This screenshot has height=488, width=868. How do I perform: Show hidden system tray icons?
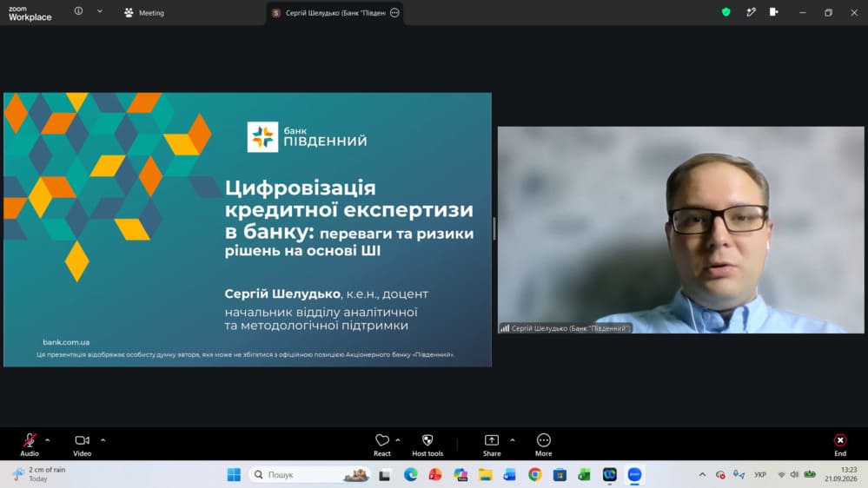coord(702,475)
